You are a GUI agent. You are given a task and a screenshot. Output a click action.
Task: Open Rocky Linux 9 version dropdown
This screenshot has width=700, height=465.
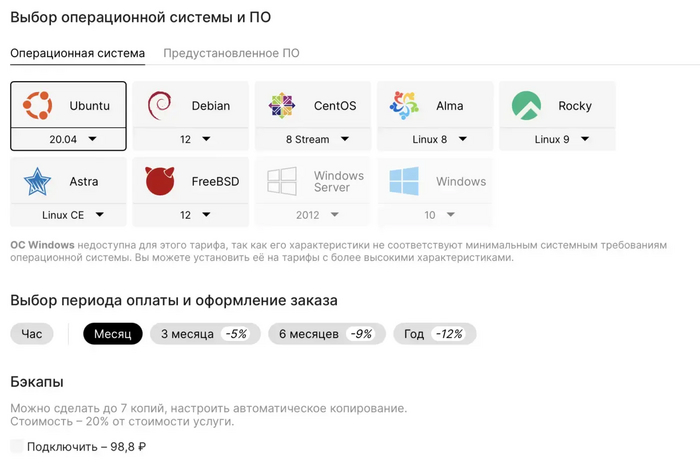tap(558, 139)
